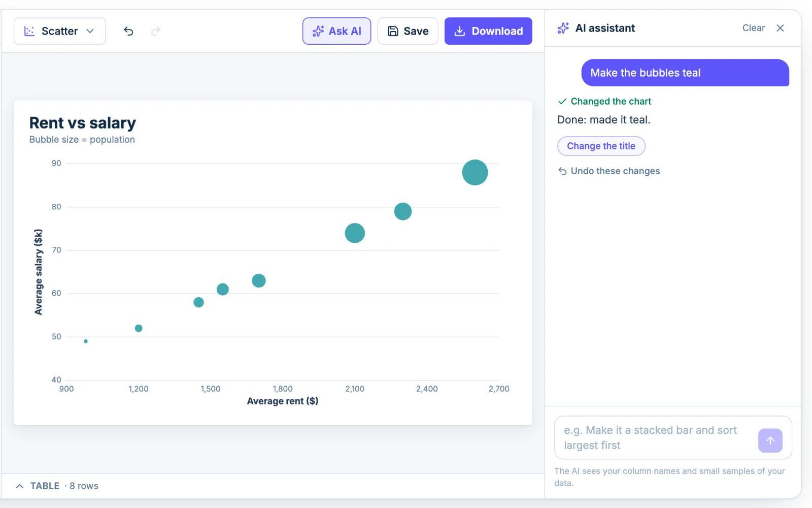This screenshot has height=508, width=812.
Task: Click the AI assistant sparkle icon
Action: (x=563, y=28)
